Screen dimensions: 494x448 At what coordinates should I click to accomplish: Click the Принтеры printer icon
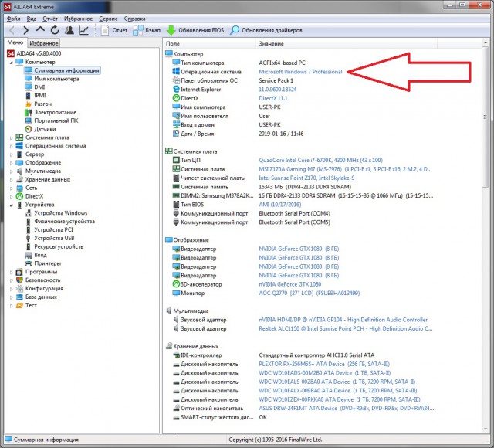pos(29,263)
